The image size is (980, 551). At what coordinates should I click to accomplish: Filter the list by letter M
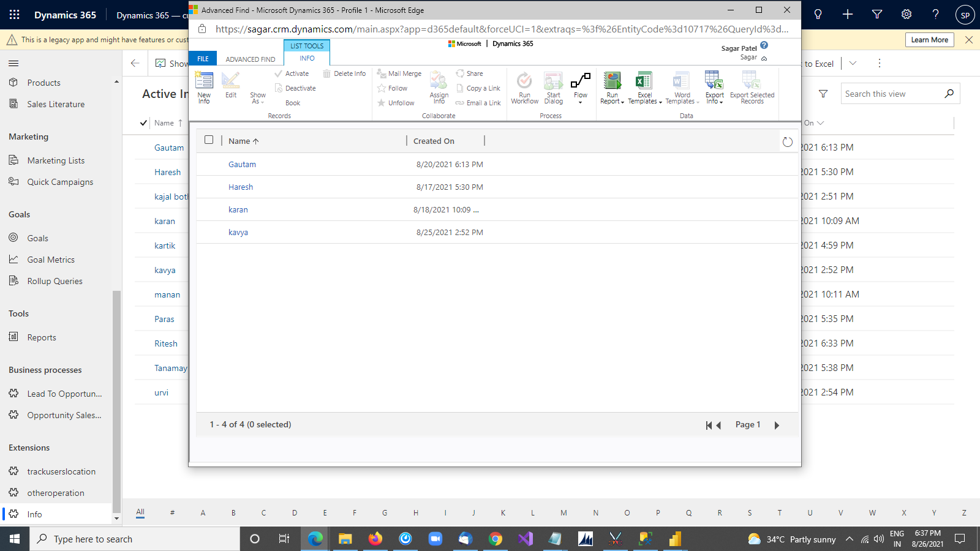click(563, 513)
